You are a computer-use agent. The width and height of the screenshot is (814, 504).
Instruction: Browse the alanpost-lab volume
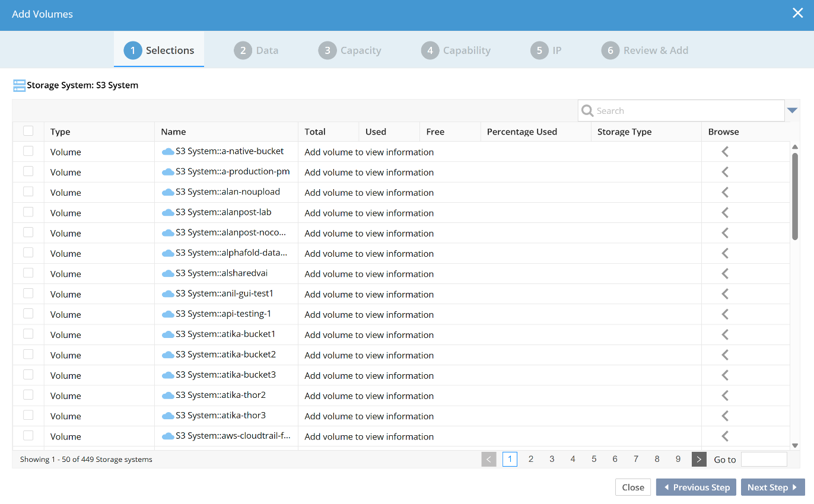click(724, 213)
